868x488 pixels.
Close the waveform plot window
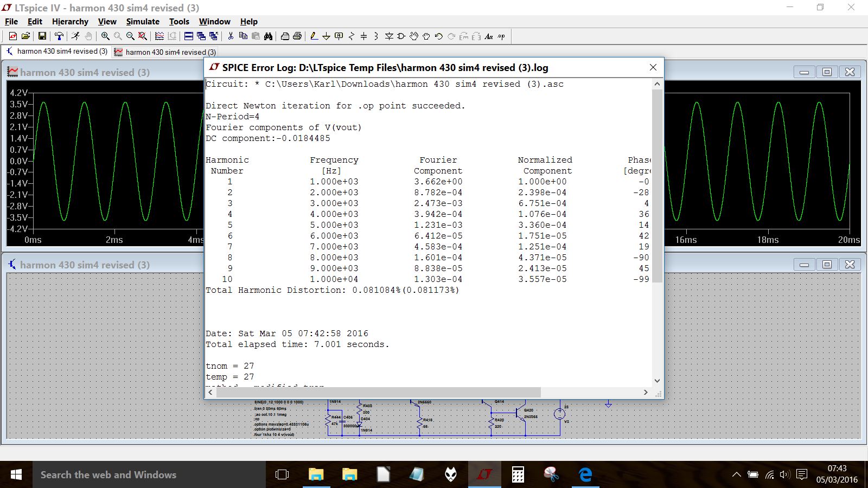850,72
